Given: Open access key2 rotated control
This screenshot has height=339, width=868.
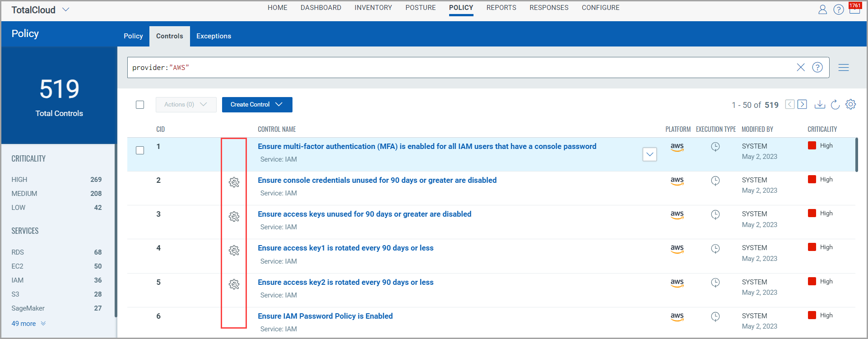Looking at the screenshot, I should point(346,282).
